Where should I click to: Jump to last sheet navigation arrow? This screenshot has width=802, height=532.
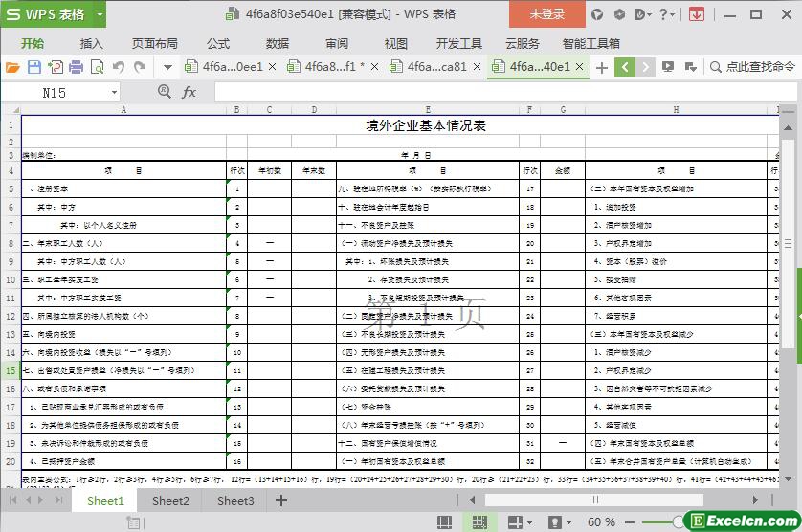point(59,499)
